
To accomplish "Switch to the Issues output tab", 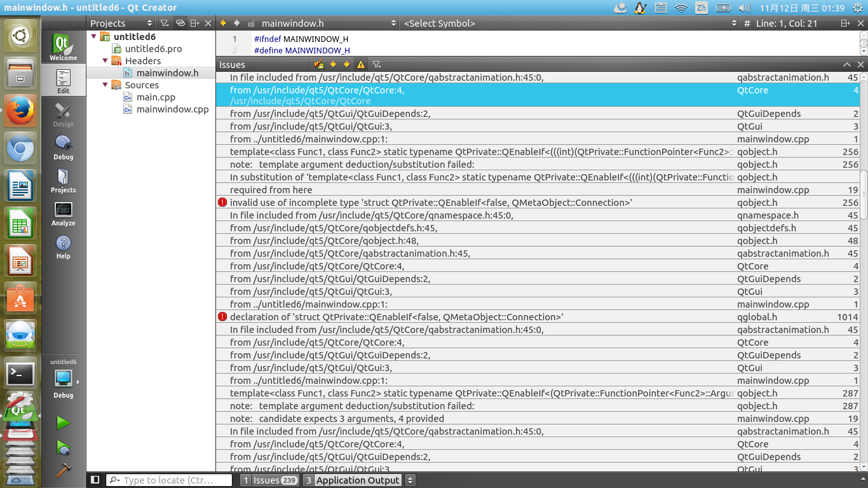I will (269, 480).
